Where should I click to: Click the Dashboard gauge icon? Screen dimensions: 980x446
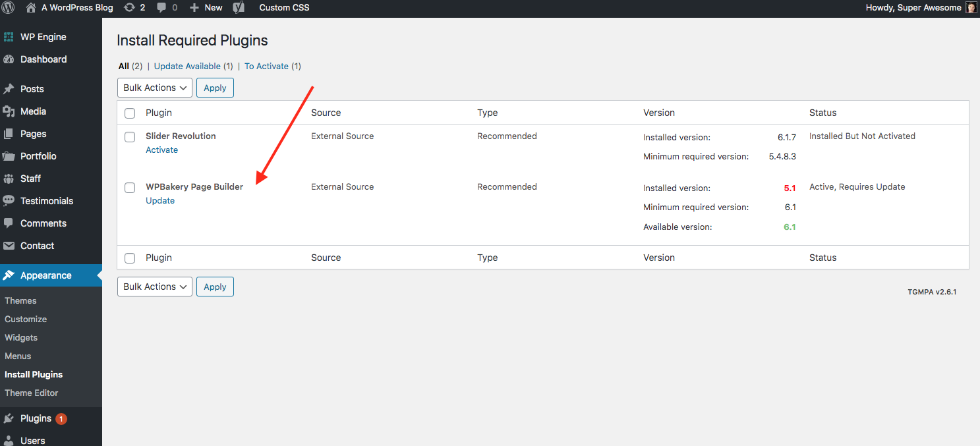9,59
